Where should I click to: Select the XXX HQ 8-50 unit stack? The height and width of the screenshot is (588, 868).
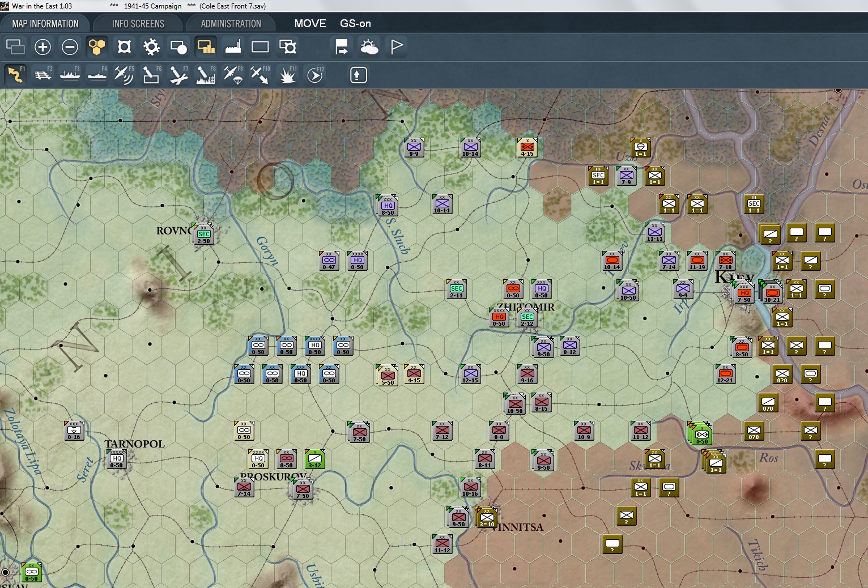click(388, 206)
